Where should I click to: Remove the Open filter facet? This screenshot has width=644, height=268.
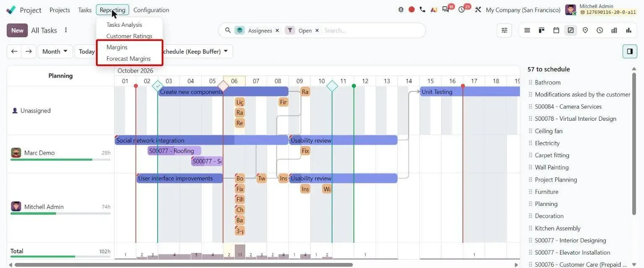317,31
